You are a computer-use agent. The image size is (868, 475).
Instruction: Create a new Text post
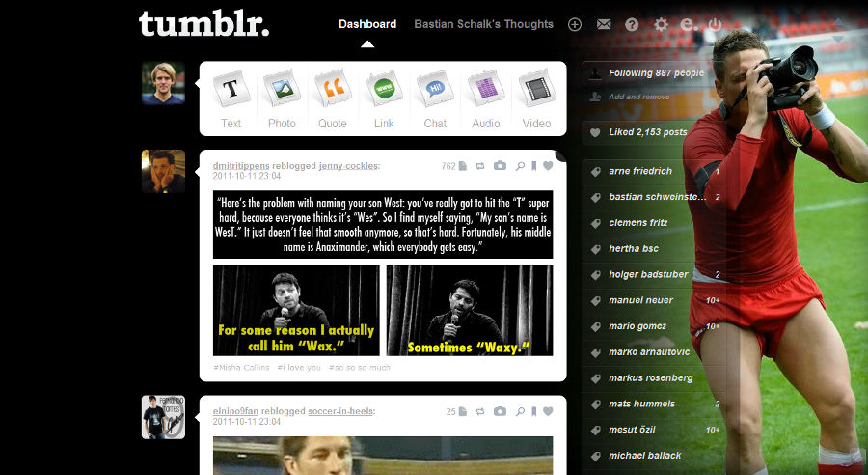pyautogui.click(x=231, y=99)
